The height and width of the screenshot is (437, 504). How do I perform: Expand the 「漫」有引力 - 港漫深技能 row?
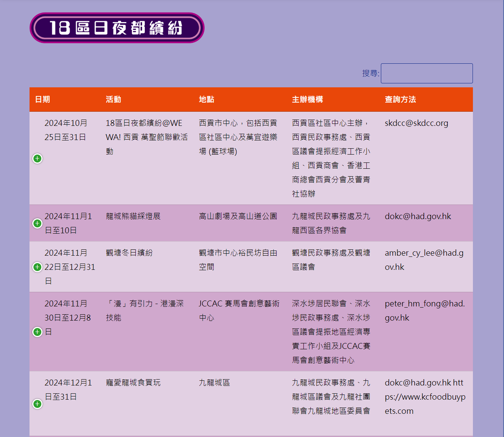coord(37,332)
